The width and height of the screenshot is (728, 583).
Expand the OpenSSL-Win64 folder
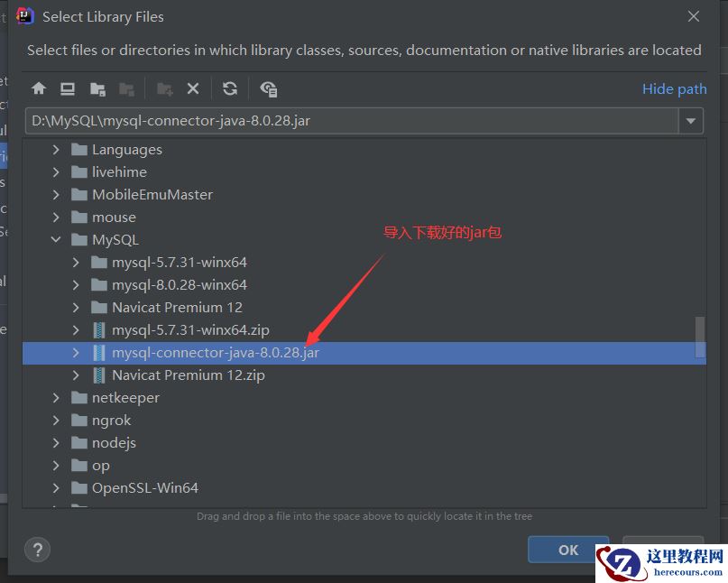[x=56, y=487]
